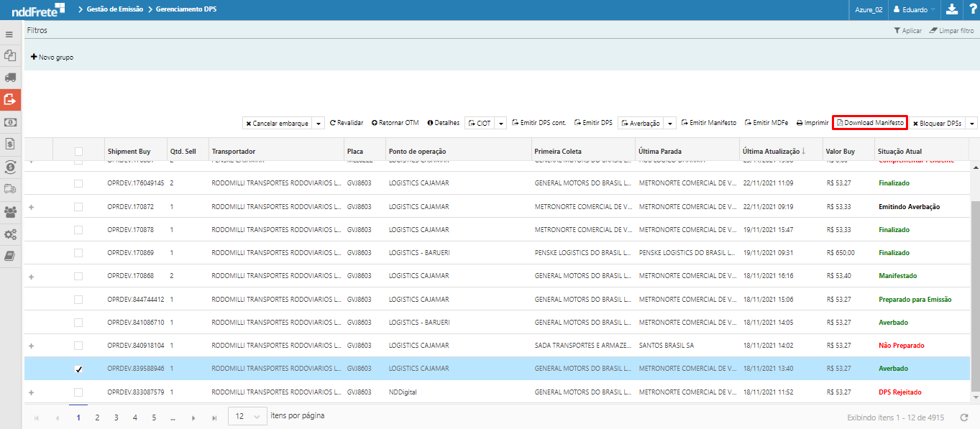This screenshot has width=980, height=429.
Task: Refresh the grid using the reload icon
Action: [964, 418]
